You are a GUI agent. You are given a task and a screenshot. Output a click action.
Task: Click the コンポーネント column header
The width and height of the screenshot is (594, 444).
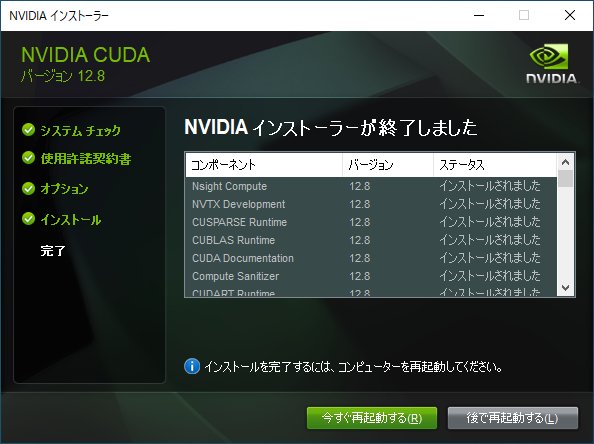click(264, 165)
